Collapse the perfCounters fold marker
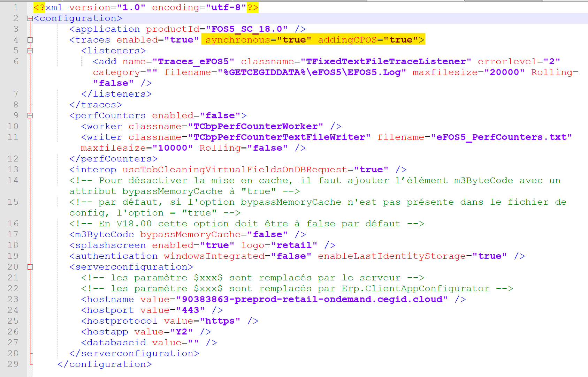This screenshot has height=377, width=588. coord(30,115)
